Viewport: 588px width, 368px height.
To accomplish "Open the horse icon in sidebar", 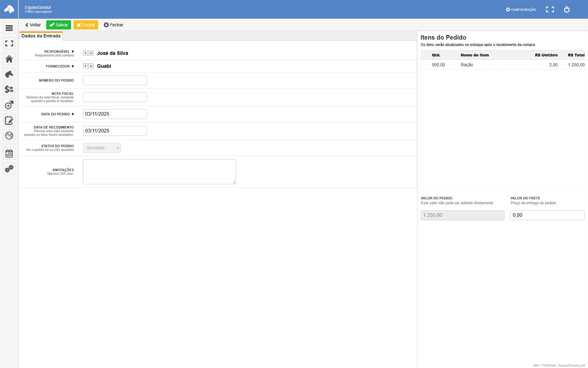I will 9,74.
